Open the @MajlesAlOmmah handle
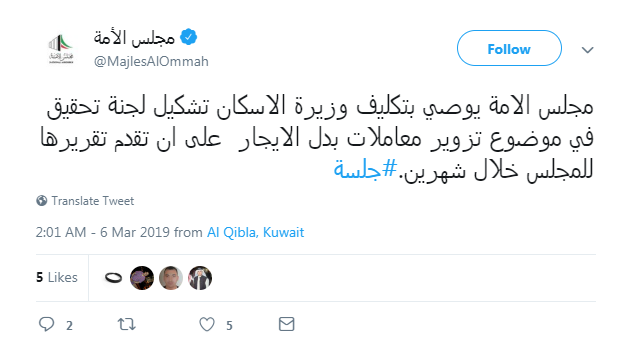The width and height of the screenshot is (628, 360). click(151, 61)
